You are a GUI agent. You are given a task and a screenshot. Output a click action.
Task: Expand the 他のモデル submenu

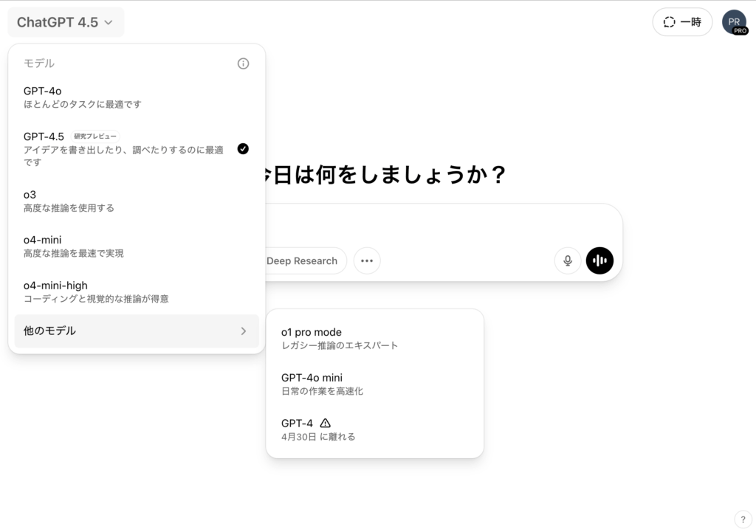point(137,331)
